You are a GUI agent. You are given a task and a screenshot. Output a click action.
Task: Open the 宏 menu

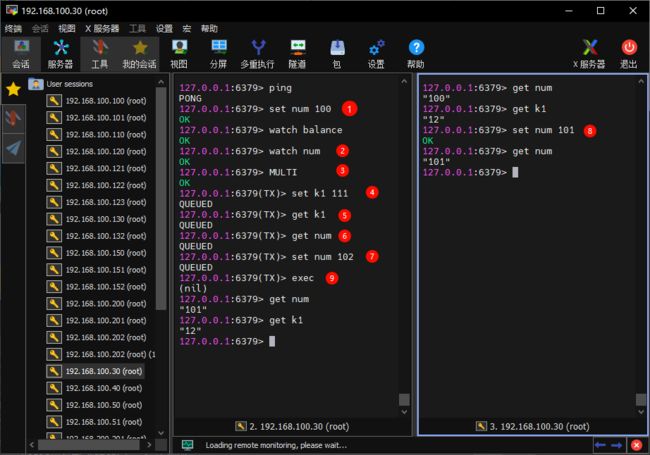pos(187,29)
